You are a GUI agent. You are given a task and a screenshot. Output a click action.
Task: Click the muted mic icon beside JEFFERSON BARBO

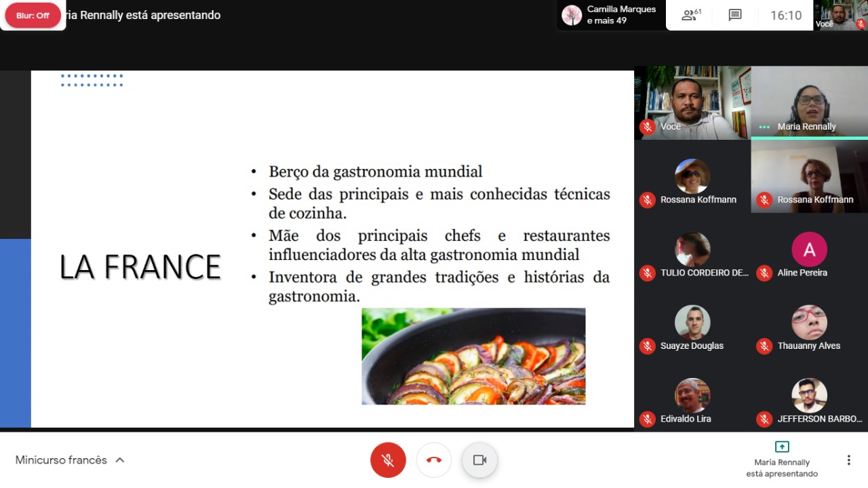click(764, 419)
